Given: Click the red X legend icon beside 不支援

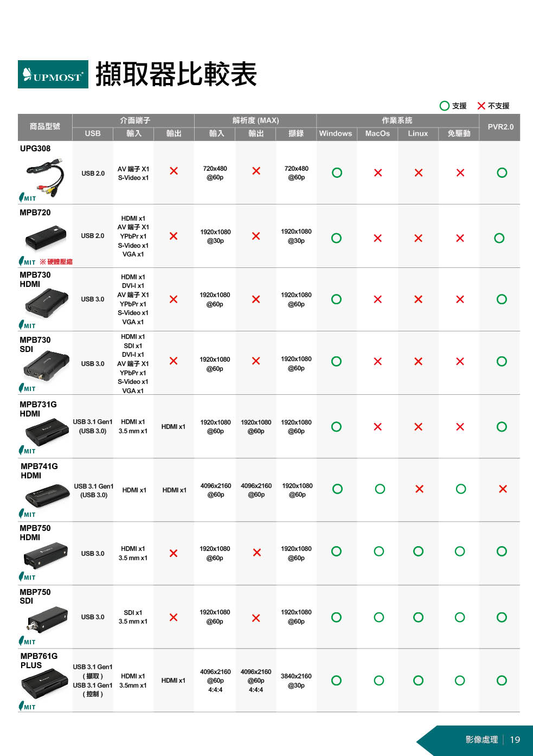Looking at the screenshot, I should coord(481,106).
